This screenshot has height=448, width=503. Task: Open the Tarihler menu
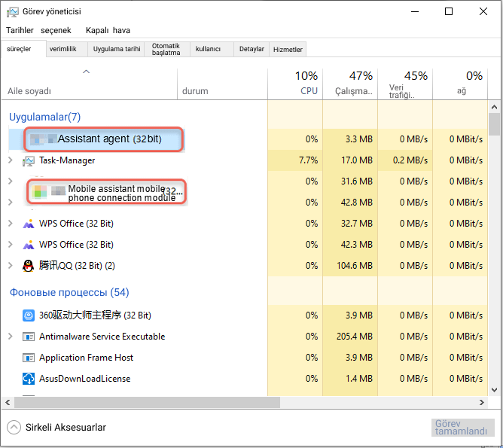pos(20,30)
